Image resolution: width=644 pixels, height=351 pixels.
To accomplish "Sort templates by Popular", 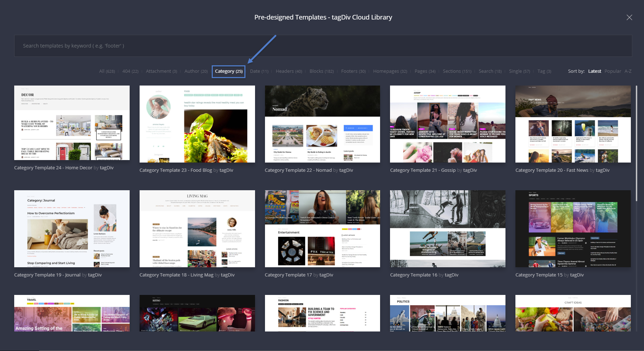I will click(613, 71).
